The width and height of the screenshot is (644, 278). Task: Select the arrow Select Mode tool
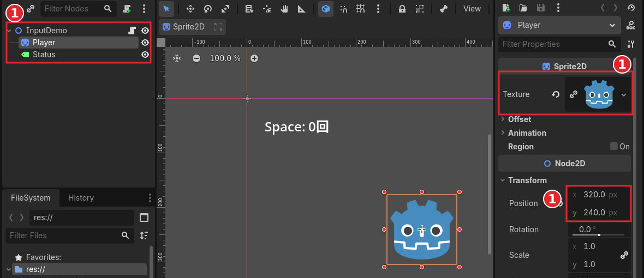click(166, 9)
